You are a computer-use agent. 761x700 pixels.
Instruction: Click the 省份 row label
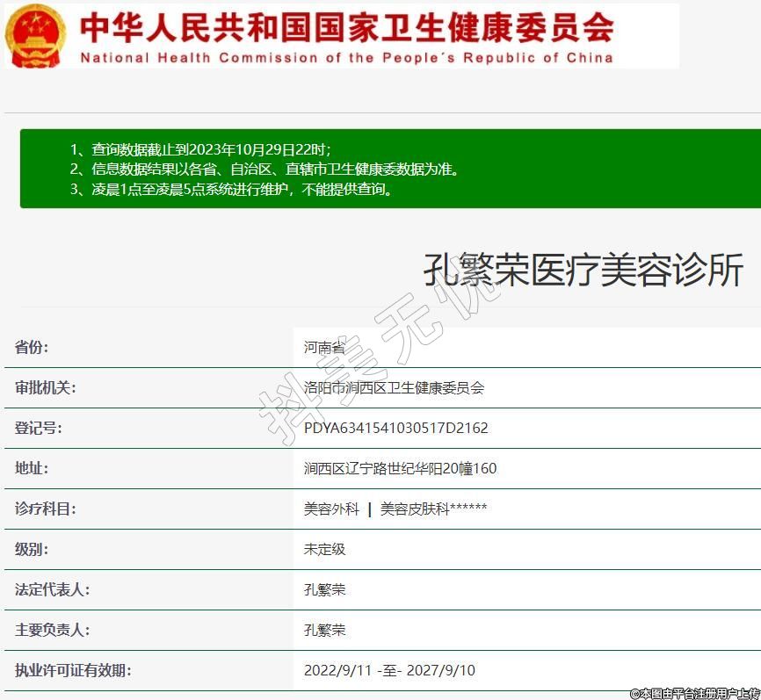click(32, 347)
